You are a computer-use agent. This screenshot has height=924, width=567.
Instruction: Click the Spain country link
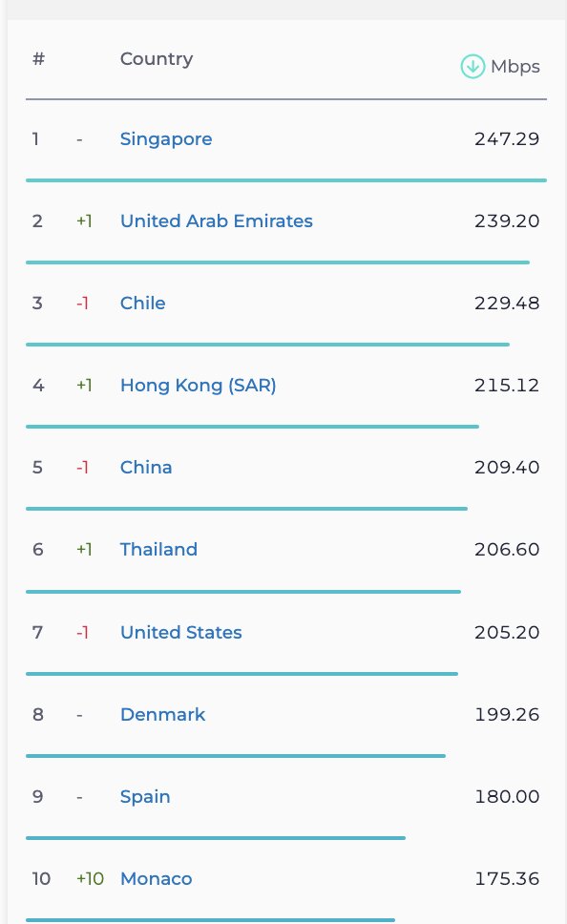pyautogui.click(x=145, y=796)
